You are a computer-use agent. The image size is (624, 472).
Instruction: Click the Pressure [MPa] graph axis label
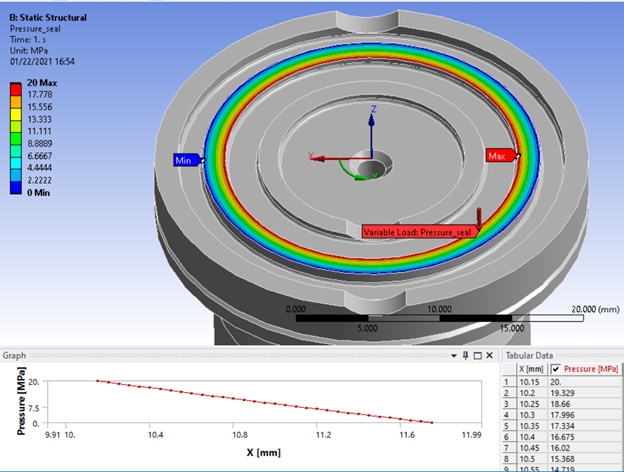(x=21, y=400)
